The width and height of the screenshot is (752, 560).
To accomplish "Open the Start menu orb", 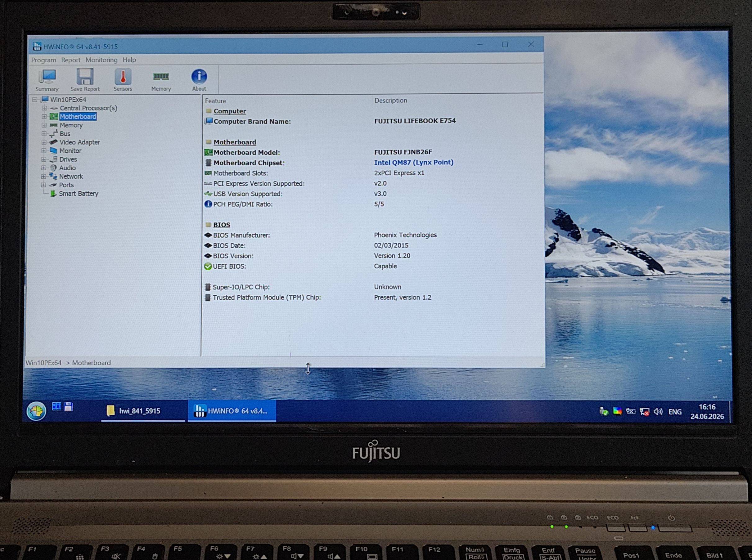I will click(36, 411).
